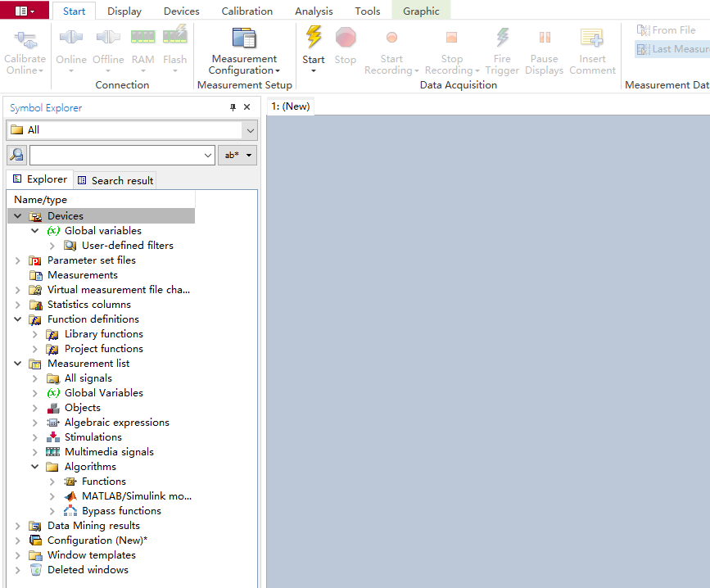Open the red application menu button
Image resolution: width=710 pixels, height=588 pixels.
click(x=25, y=11)
